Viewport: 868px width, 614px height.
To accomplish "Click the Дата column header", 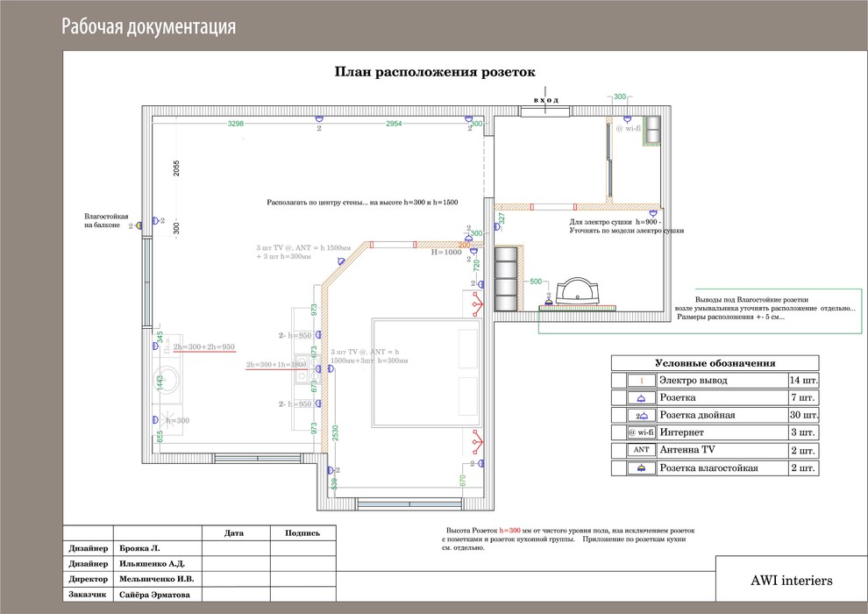I will (234, 532).
